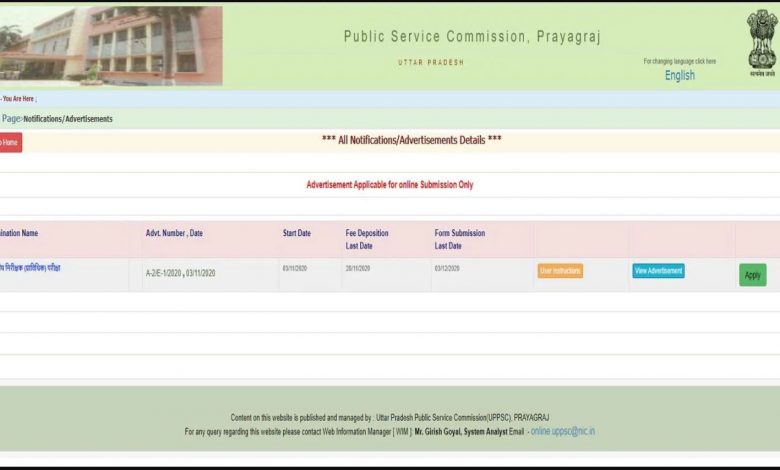Click the government emblem in the header
The image size is (780, 470).
(x=761, y=40)
